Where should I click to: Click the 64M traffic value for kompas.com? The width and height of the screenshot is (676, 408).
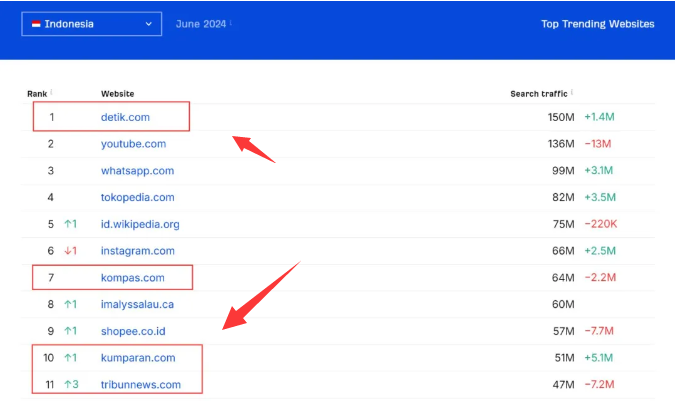tap(563, 277)
